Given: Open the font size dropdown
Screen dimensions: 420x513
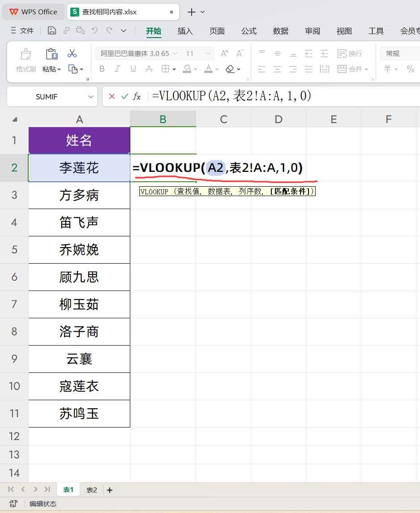Looking at the screenshot, I should coord(208,53).
